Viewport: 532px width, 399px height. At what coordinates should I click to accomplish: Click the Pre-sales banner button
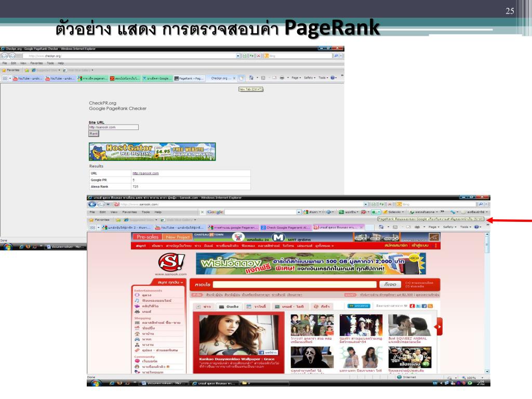pyautogui.click(x=147, y=237)
